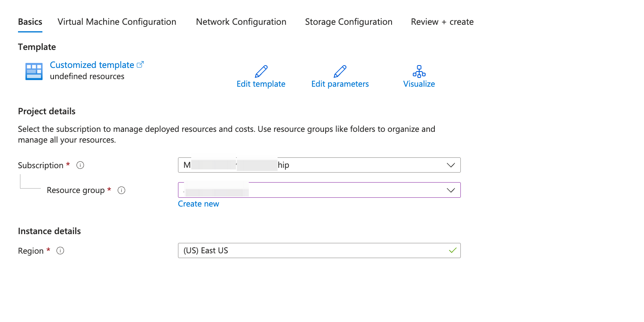Select the Basics tab
644x322 pixels.
click(x=30, y=22)
